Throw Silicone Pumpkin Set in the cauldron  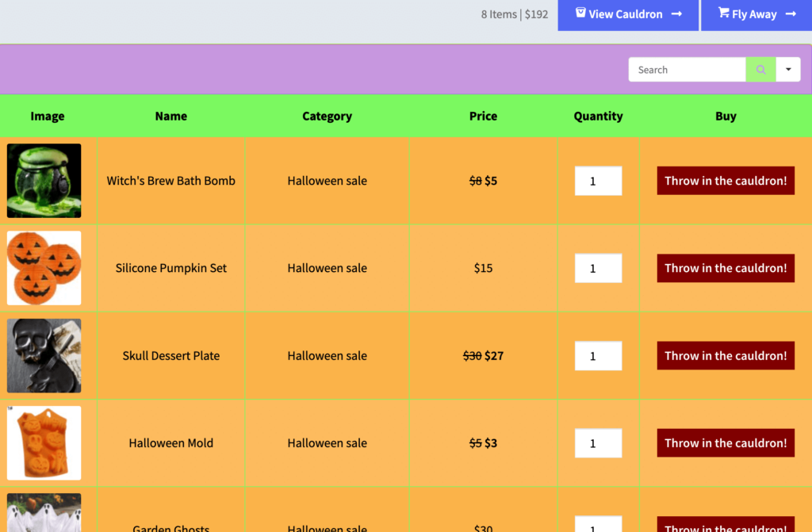(725, 268)
